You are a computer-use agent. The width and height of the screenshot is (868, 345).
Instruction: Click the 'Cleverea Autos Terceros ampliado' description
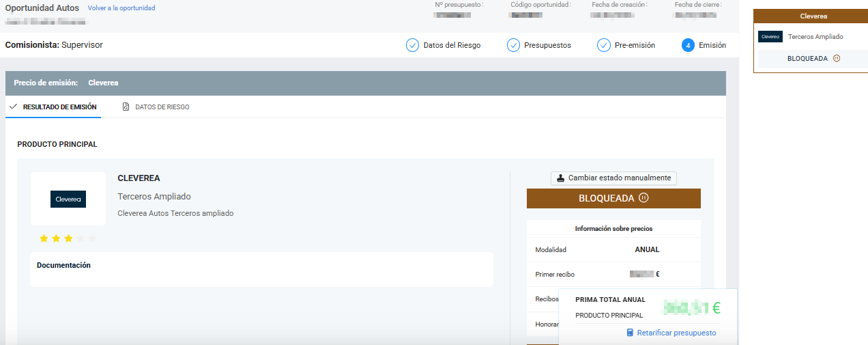[x=175, y=213]
